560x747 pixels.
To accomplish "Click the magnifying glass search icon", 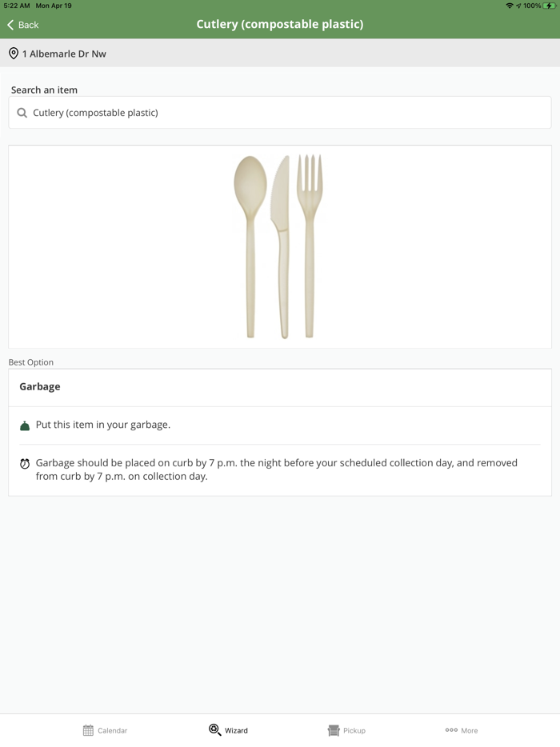I will [x=22, y=113].
